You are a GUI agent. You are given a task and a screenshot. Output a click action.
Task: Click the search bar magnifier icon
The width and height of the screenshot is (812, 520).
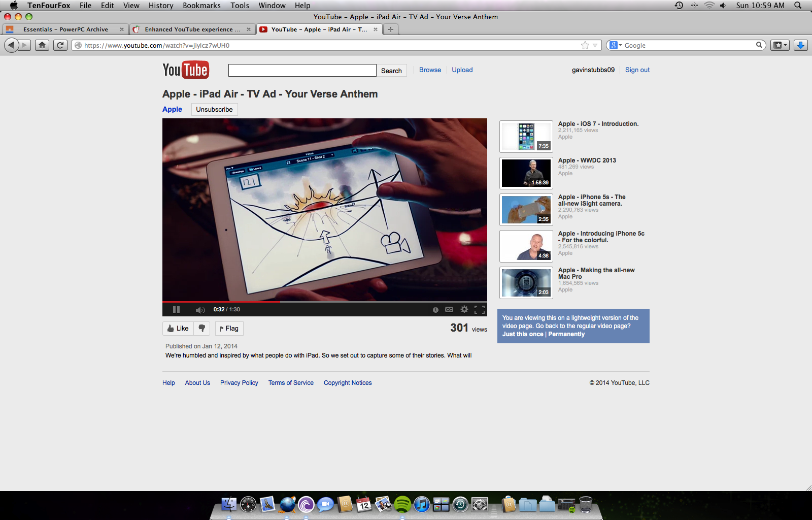pos(759,45)
